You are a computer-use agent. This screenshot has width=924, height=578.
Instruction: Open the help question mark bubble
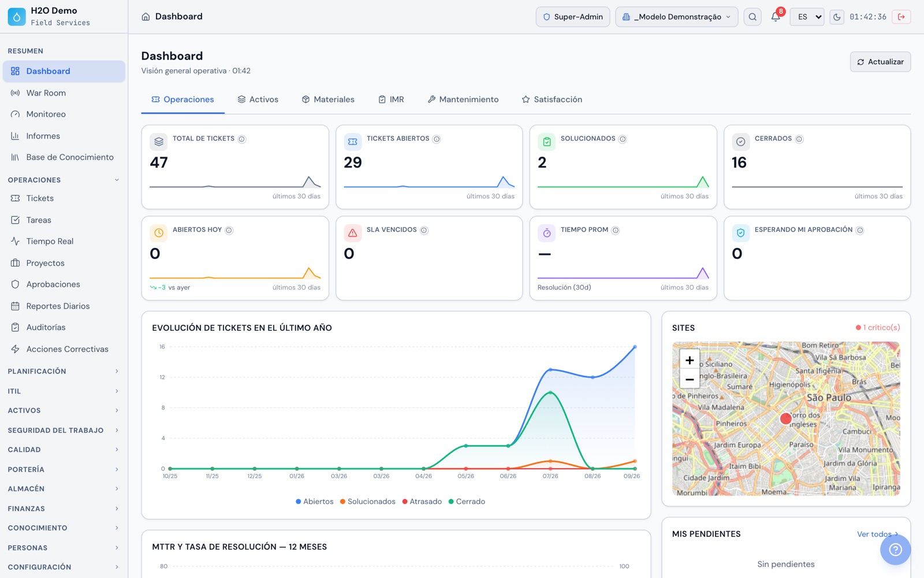tap(895, 550)
